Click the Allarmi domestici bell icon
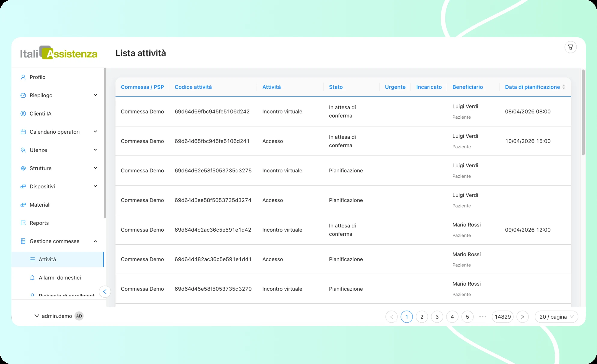The height and width of the screenshot is (364, 597). [x=32, y=278]
